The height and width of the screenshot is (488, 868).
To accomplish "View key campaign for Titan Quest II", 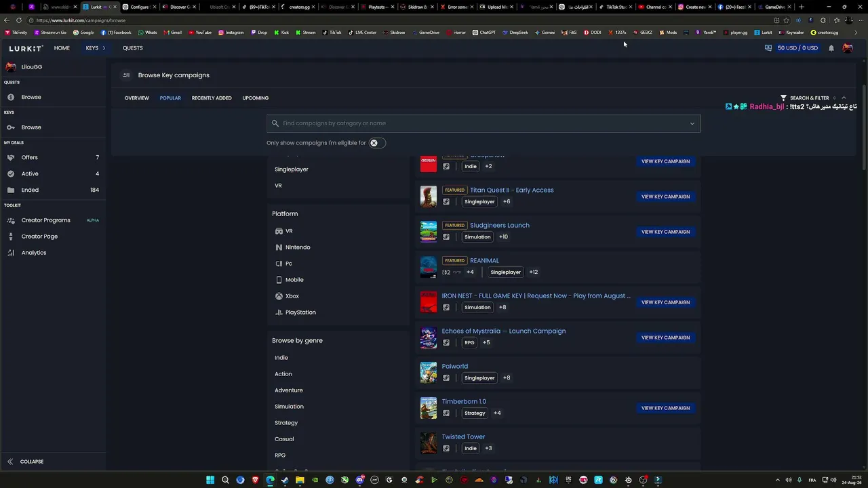I will coord(666,197).
